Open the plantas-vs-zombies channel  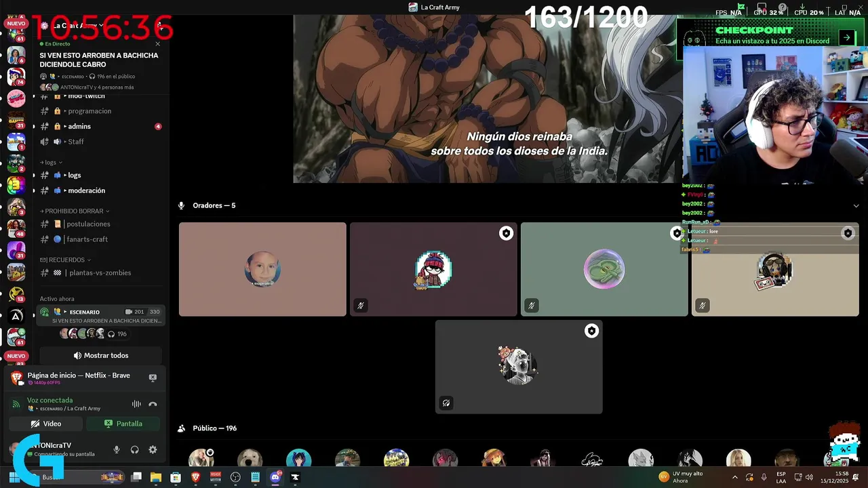100,272
